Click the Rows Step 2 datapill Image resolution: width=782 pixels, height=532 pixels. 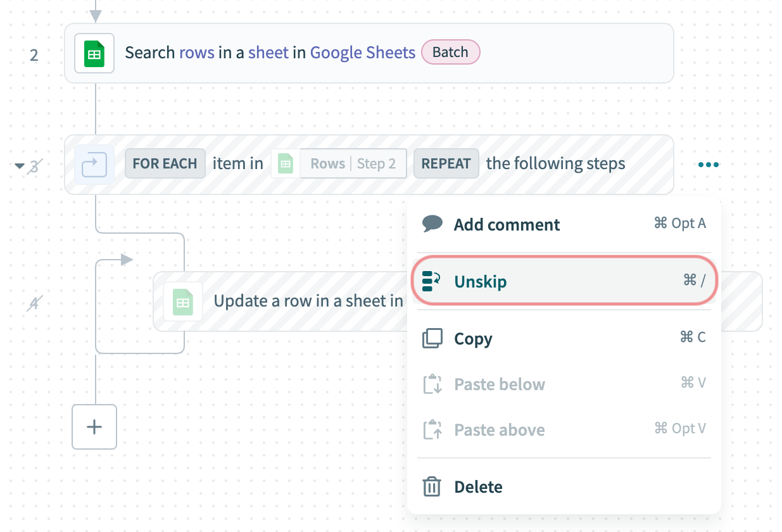[x=339, y=164]
